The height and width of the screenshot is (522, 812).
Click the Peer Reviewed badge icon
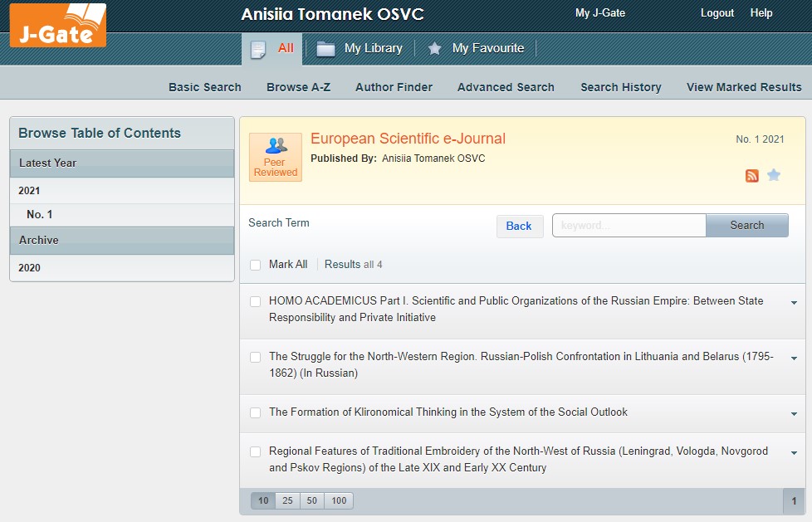(276, 157)
